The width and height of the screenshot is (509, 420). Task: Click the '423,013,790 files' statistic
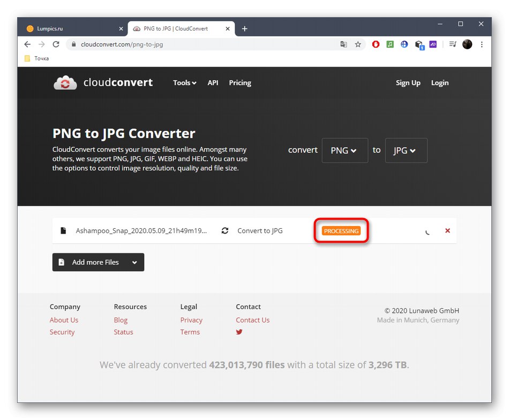(246, 365)
